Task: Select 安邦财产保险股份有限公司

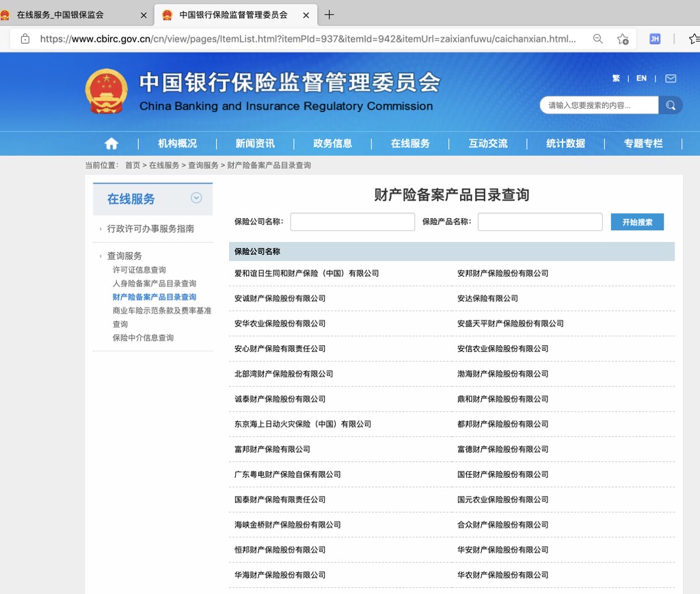Action: [502, 273]
